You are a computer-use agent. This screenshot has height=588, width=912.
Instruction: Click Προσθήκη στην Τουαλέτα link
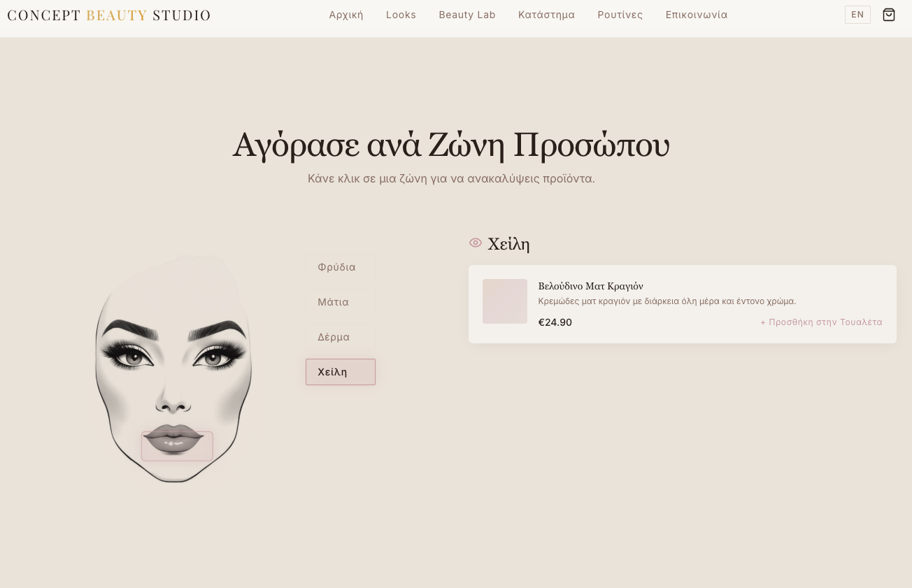click(821, 322)
